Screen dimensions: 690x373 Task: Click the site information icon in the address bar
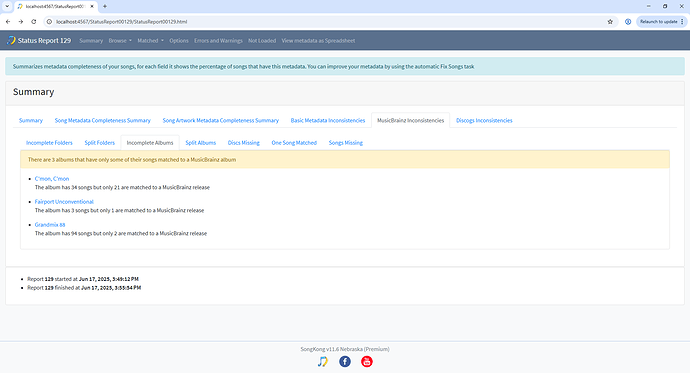[49, 22]
